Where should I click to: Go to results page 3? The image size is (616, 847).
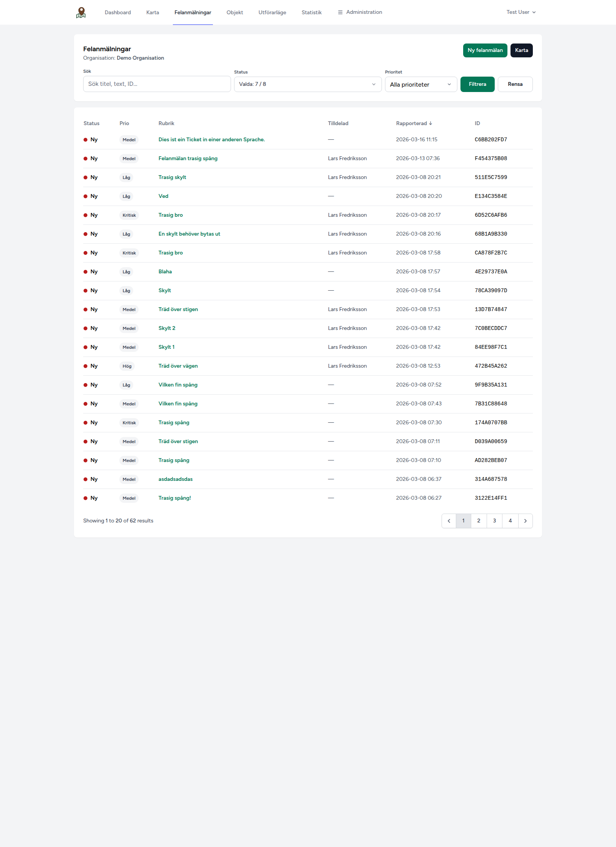[x=494, y=521]
